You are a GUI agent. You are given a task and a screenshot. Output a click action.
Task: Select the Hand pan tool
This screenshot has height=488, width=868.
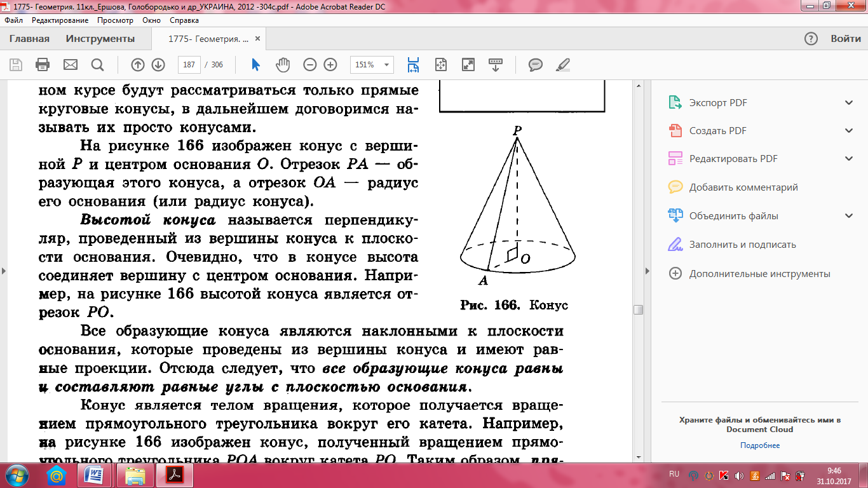282,64
